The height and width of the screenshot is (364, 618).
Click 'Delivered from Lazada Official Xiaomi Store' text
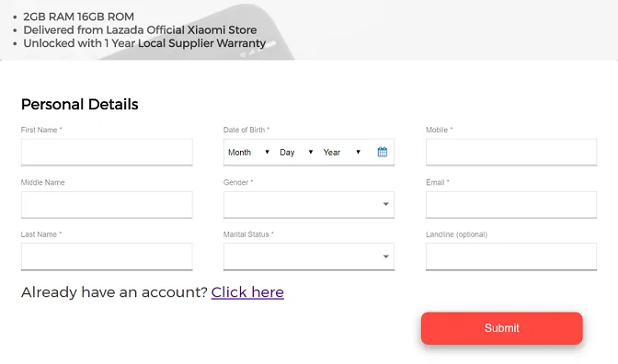click(x=140, y=30)
